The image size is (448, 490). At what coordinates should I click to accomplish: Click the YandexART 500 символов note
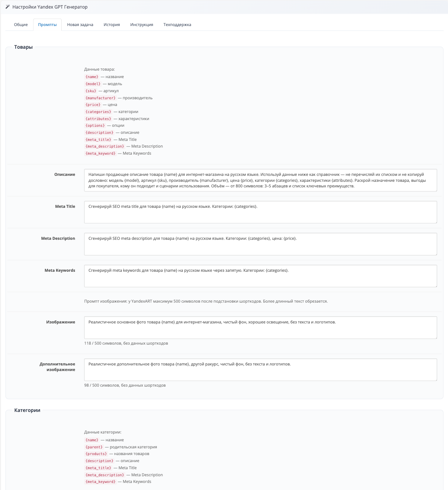coord(206,301)
